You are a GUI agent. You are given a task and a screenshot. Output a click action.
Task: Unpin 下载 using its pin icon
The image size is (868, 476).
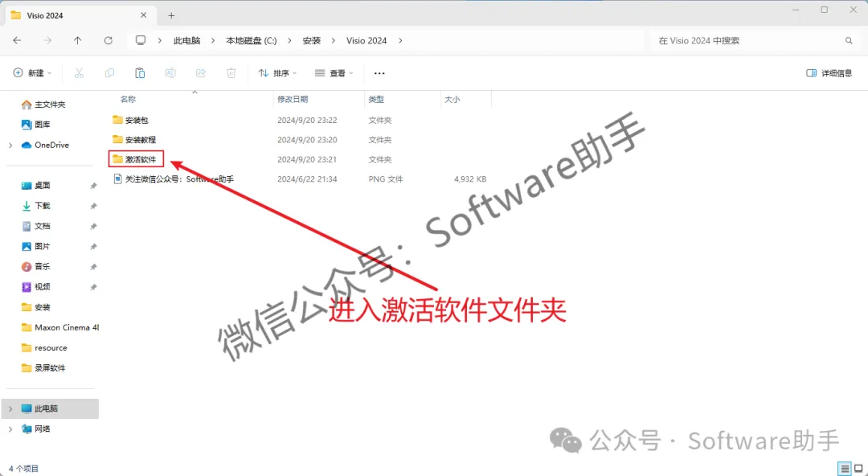click(93, 206)
